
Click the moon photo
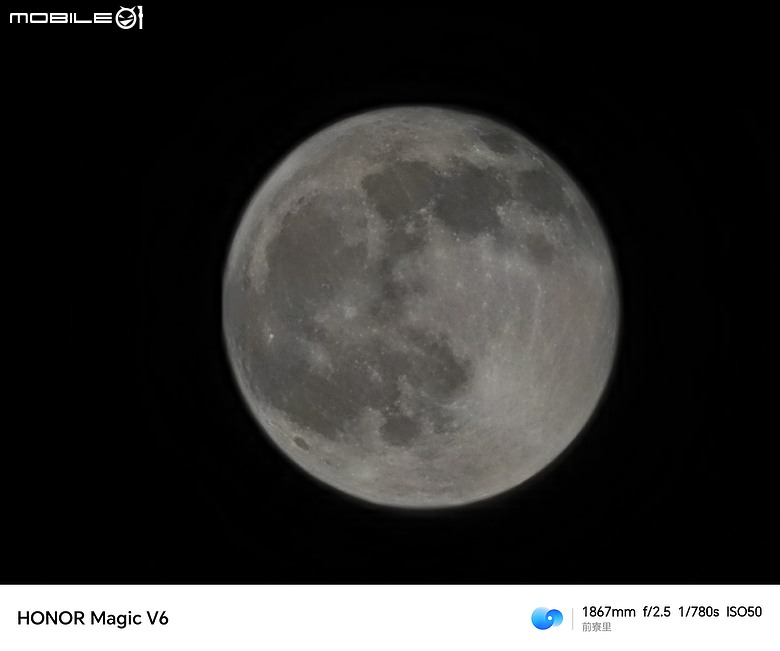[390, 292]
